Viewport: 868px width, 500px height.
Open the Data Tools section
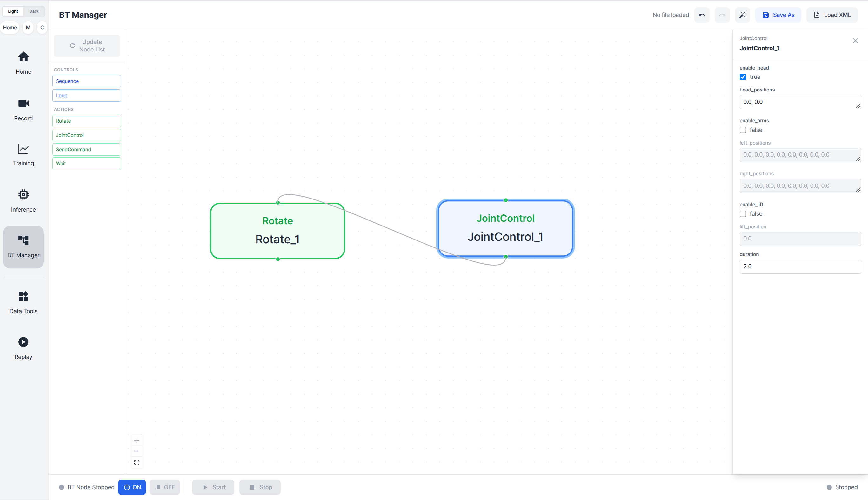pos(23,302)
